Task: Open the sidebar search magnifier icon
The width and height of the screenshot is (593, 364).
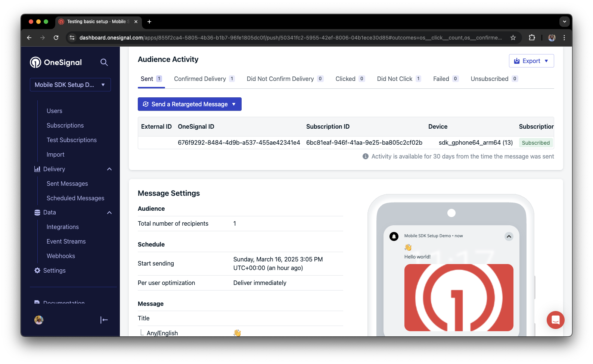Action: [x=104, y=62]
